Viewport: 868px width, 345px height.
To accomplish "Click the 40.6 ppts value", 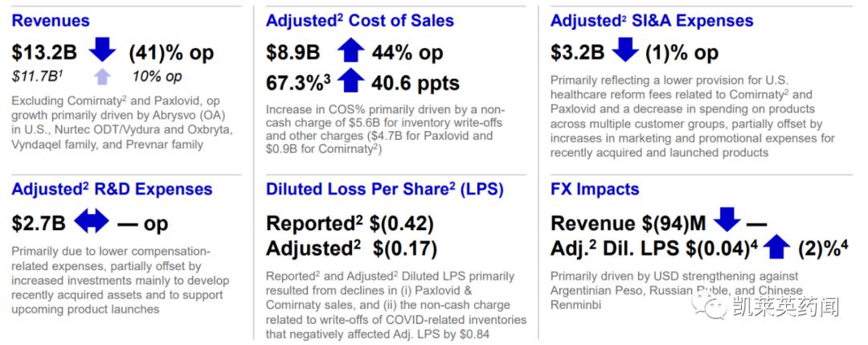I will pos(415,82).
